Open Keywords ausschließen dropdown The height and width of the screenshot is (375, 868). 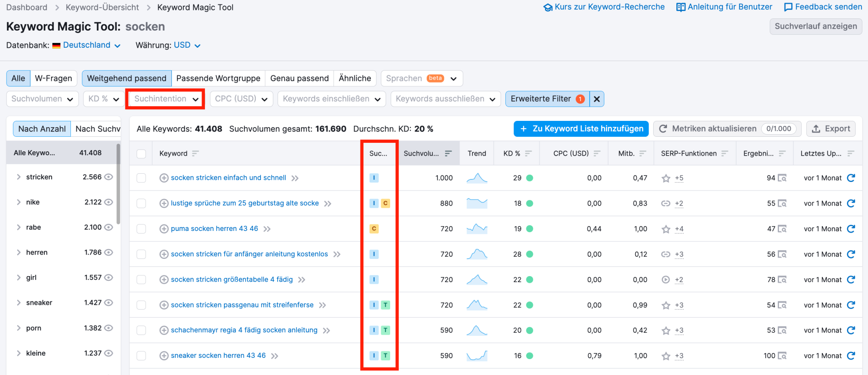(446, 99)
